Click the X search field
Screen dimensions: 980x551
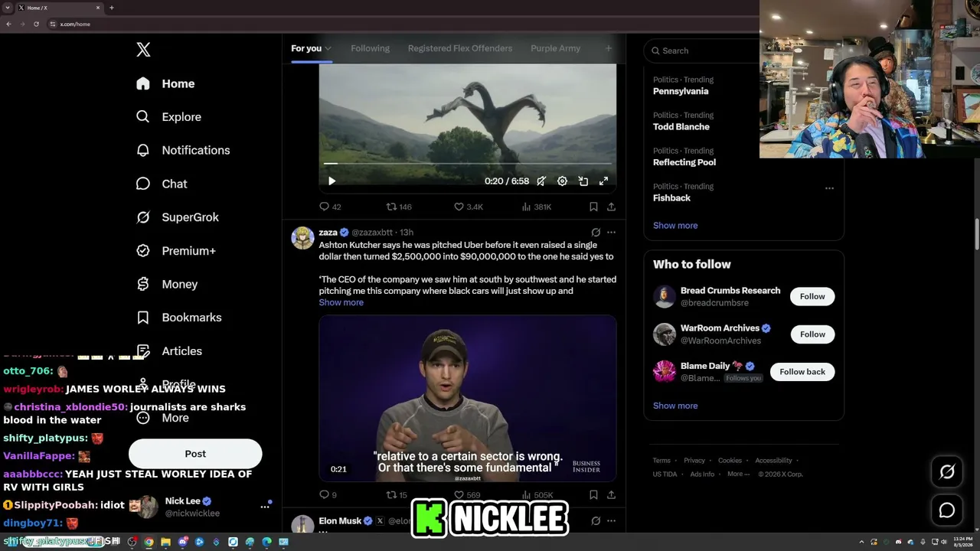pyautogui.click(x=703, y=51)
